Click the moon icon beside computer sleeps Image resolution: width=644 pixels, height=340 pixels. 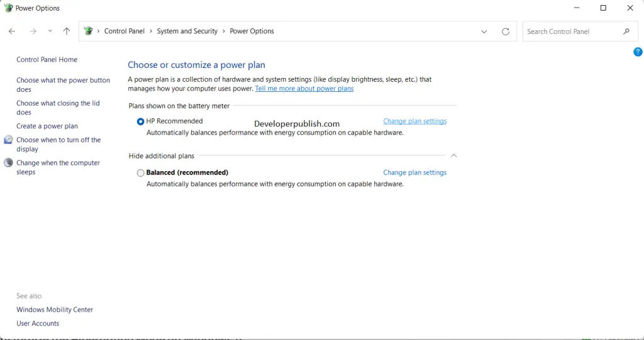(x=8, y=163)
